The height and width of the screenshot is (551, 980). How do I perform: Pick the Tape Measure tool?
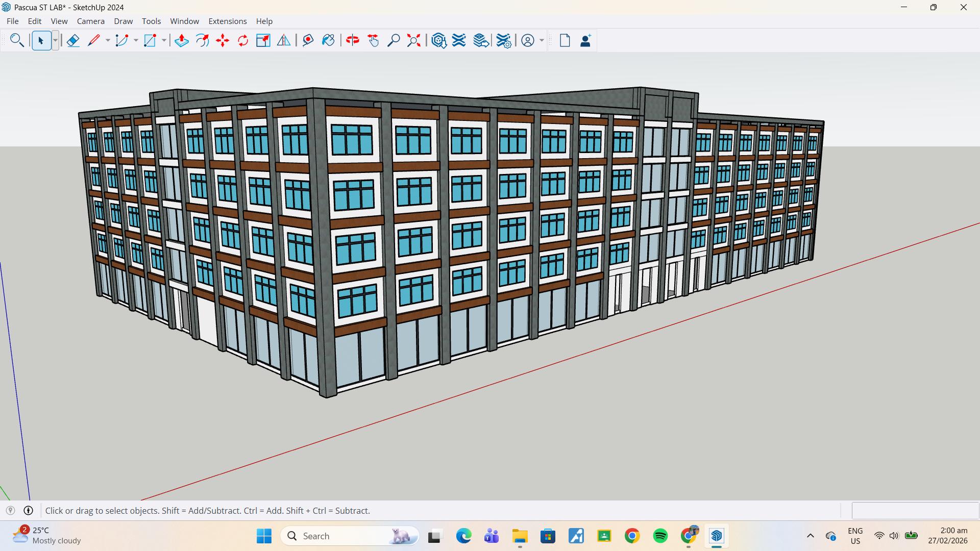pyautogui.click(x=308, y=40)
